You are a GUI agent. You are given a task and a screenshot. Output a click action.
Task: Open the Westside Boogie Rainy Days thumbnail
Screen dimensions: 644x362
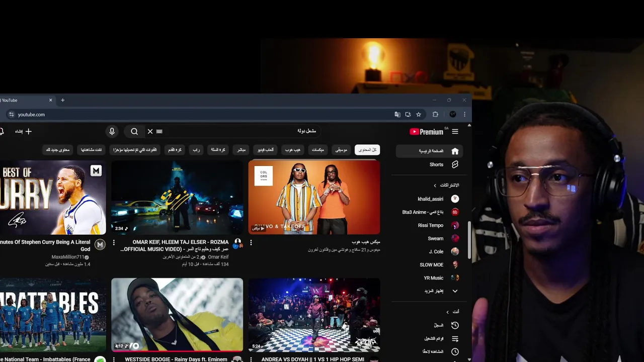pyautogui.click(x=177, y=315)
